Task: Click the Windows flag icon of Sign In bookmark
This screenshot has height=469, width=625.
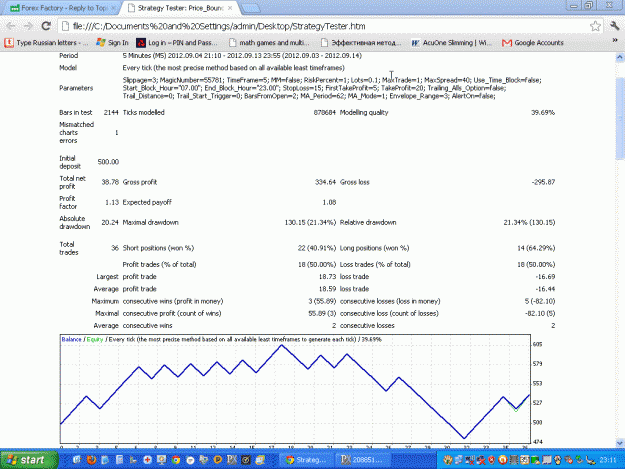Action: [101, 43]
